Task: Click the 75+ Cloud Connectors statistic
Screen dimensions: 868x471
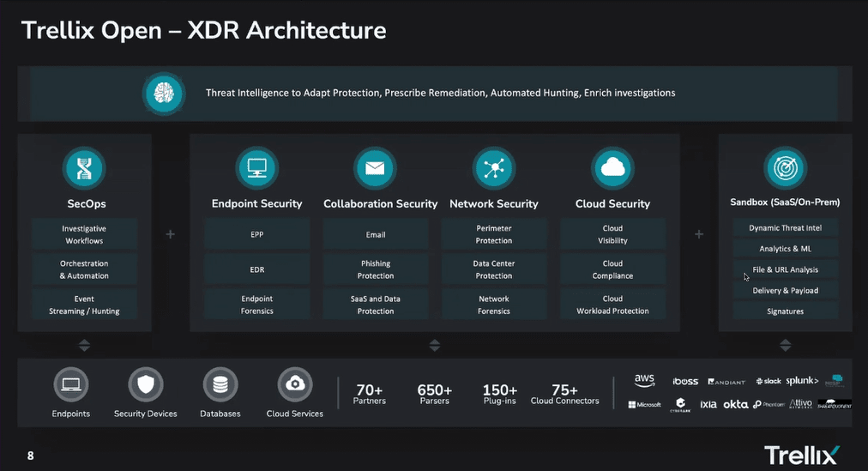Action: [564, 394]
